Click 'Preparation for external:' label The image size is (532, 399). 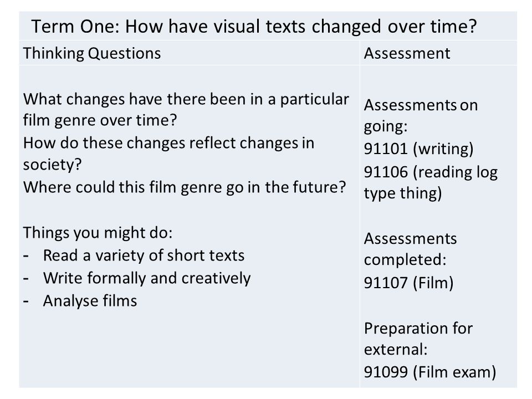click(418, 339)
